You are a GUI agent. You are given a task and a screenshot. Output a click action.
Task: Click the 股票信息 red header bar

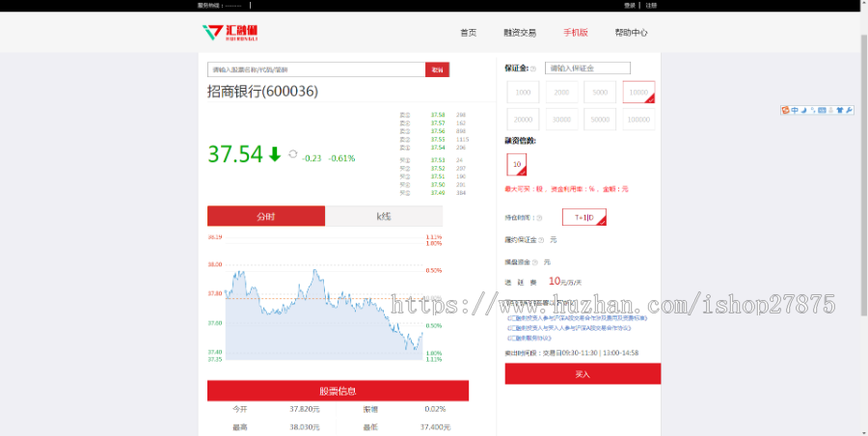coord(339,391)
